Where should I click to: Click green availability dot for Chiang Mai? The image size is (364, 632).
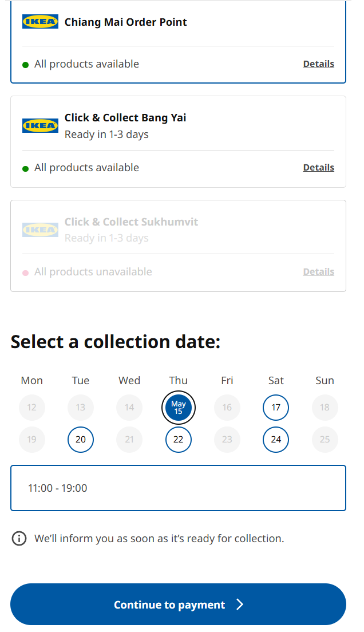tap(25, 65)
